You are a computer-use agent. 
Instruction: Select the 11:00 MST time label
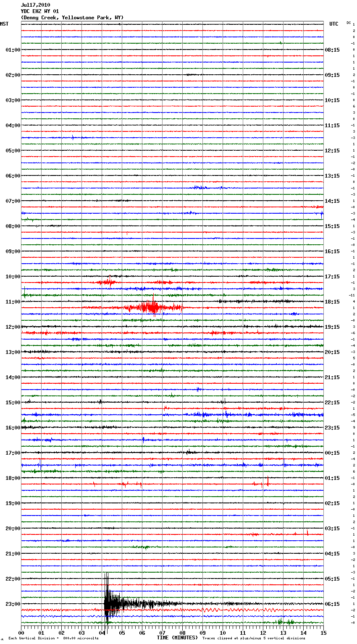(x=13, y=302)
